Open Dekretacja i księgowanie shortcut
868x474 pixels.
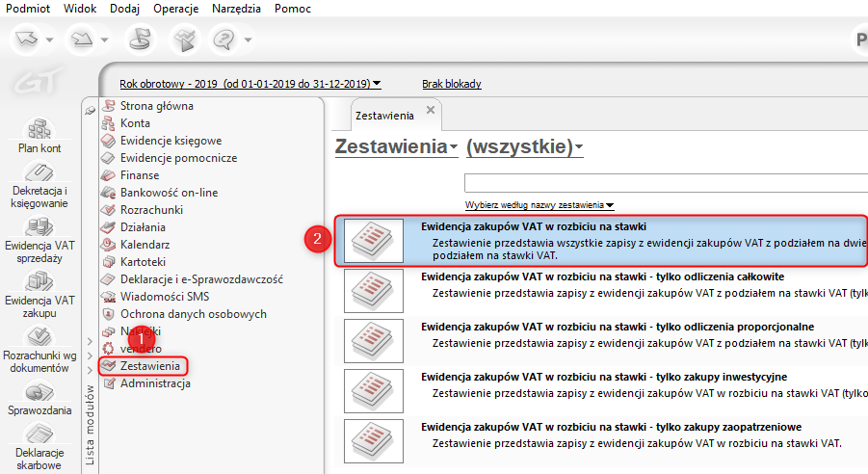click(39, 184)
